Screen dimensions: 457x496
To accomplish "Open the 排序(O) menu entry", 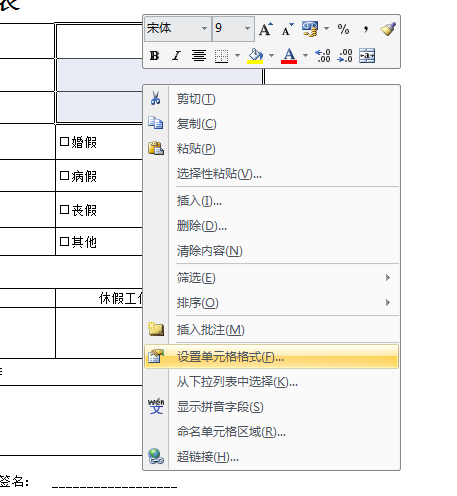I will (272, 303).
